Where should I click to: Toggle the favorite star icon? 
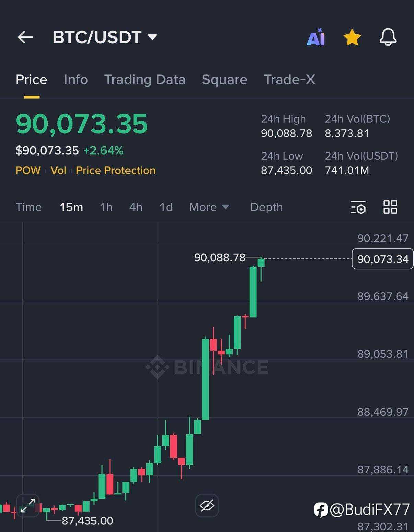(352, 37)
